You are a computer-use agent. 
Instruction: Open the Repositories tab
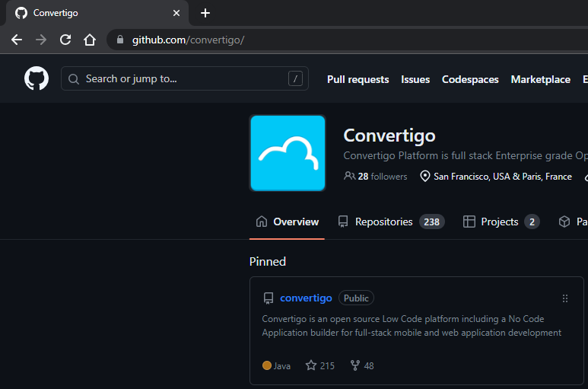383,222
